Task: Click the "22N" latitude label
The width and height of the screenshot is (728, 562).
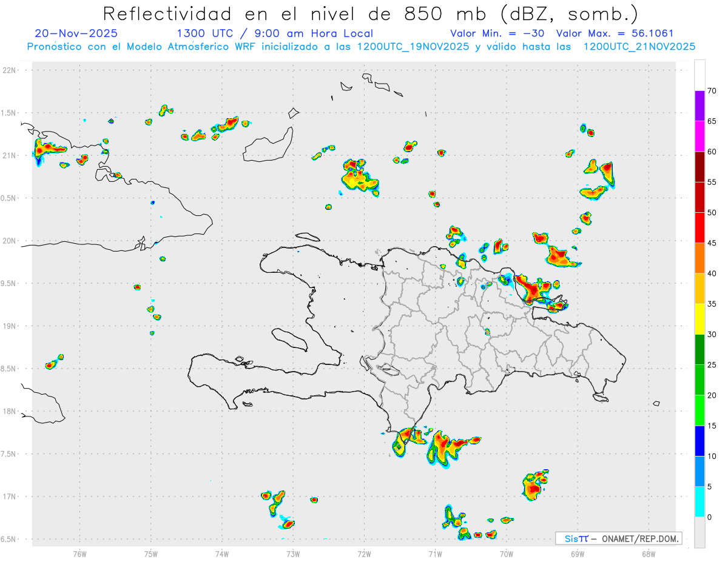Action: (x=10, y=70)
